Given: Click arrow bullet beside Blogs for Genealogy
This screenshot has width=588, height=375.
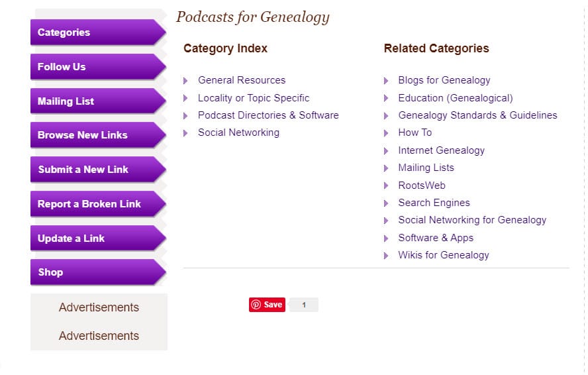Looking at the screenshot, I should coord(386,81).
